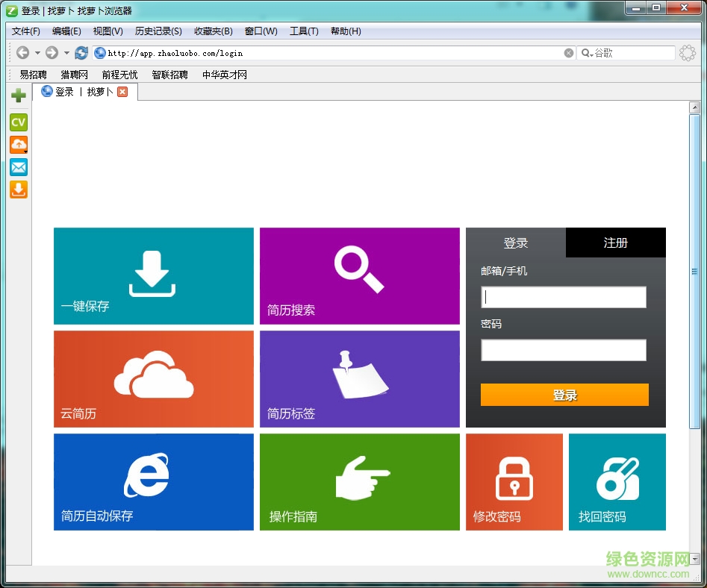
Task: Open the 谷歌 search engine dropdown
Action: tap(591, 52)
